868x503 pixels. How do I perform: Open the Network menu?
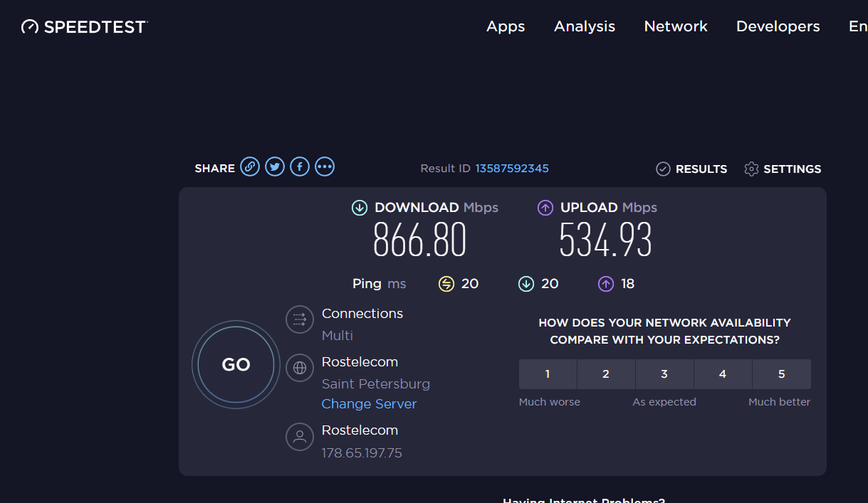pyautogui.click(x=676, y=26)
